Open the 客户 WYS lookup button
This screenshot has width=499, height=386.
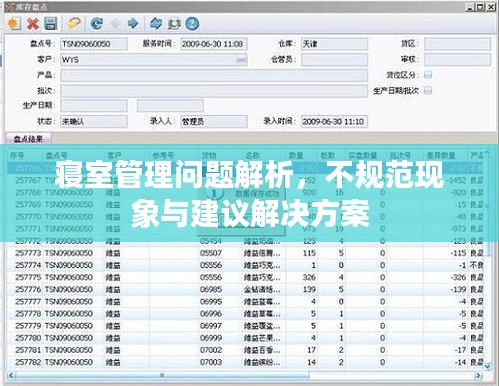coord(241,60)
